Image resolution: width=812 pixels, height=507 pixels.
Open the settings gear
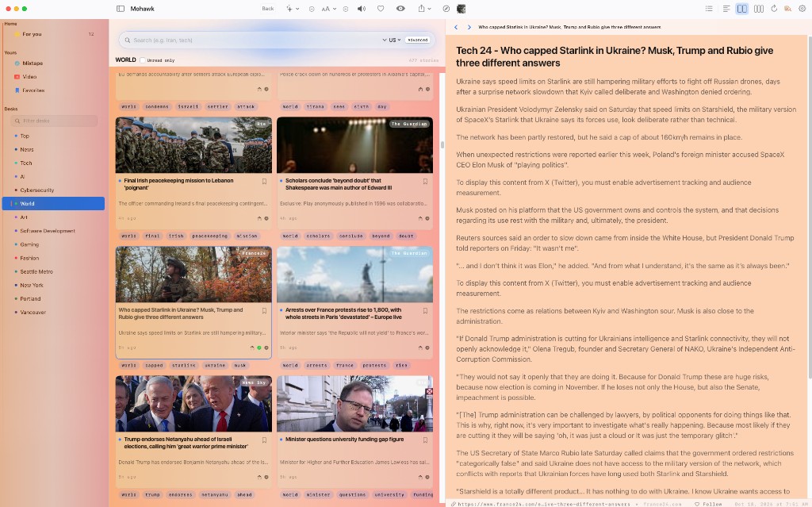802,9
